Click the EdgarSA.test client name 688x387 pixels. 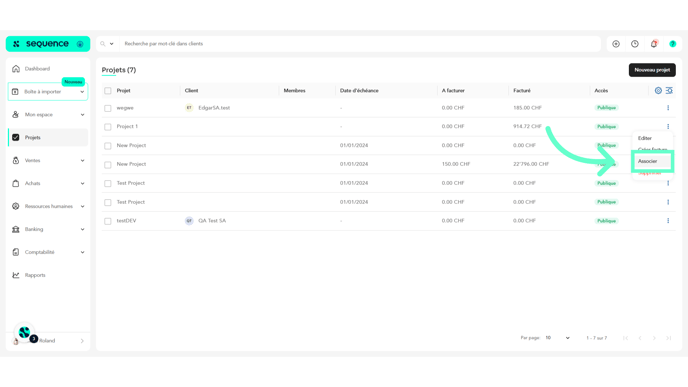[x=214, y=108]
